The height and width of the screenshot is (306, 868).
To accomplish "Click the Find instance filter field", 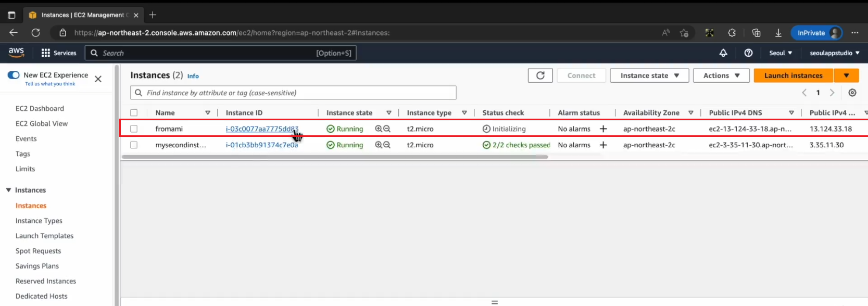I will tap(293, 93).
